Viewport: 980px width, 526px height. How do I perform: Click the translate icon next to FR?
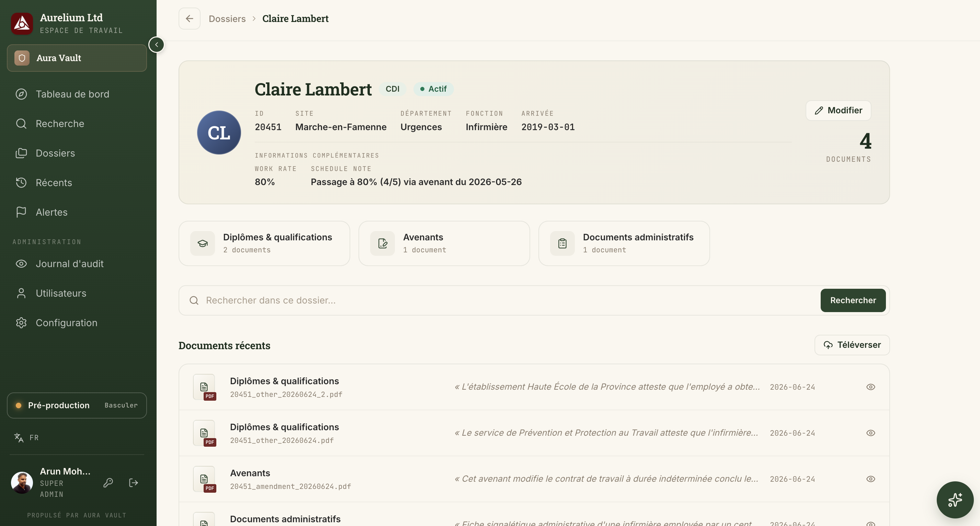(x=19, y=437)
